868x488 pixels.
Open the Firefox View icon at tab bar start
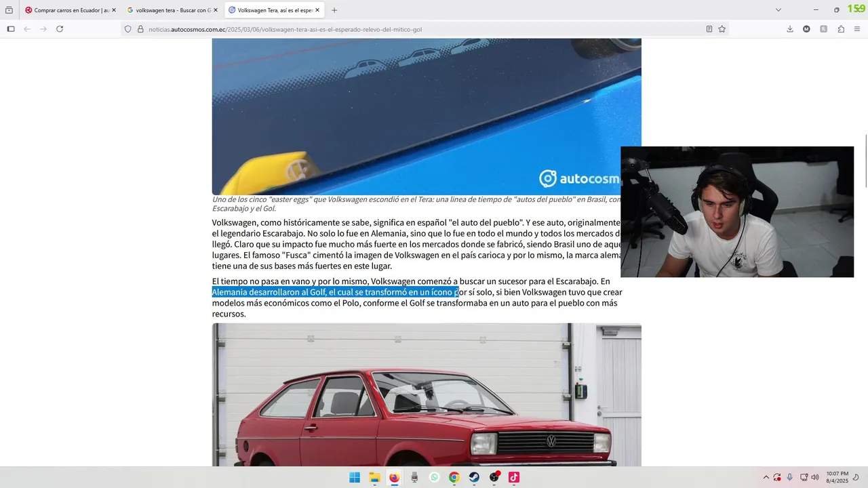pyautogui.click(x=9, y=10)
